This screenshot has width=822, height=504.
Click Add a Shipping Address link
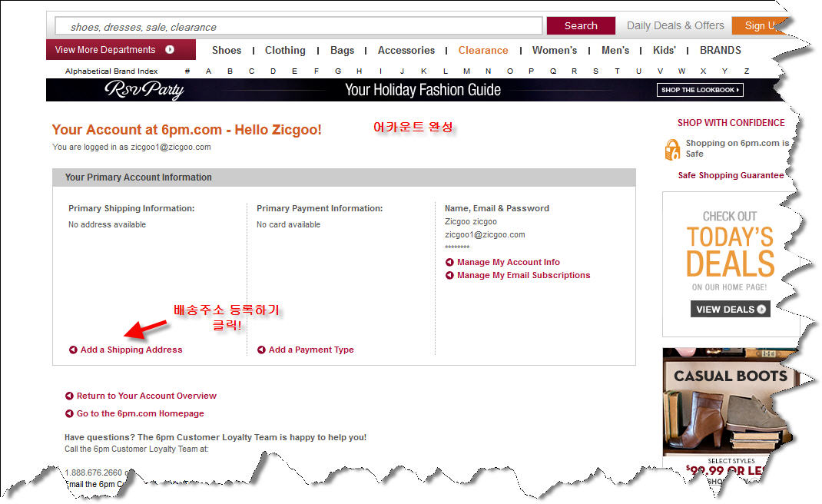click(131, 350)
